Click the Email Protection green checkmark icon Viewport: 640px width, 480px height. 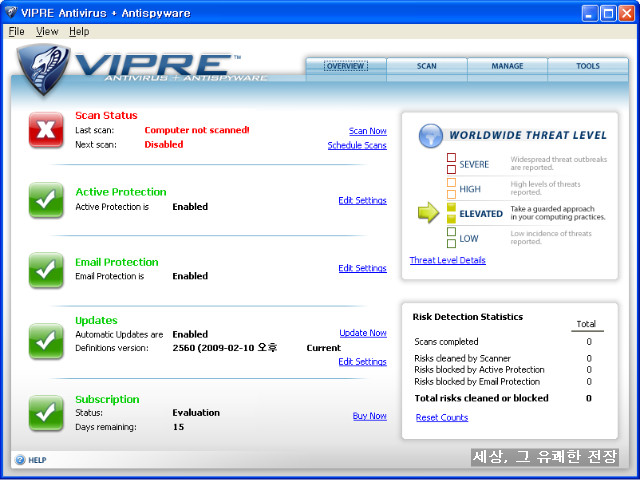pyautogui.click(x=46, y=270)
